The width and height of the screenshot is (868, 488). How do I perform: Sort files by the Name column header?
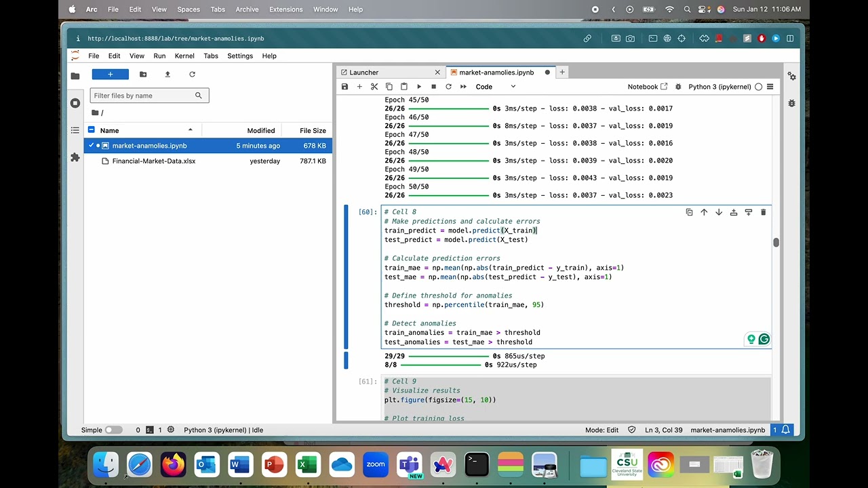(147, 130)
